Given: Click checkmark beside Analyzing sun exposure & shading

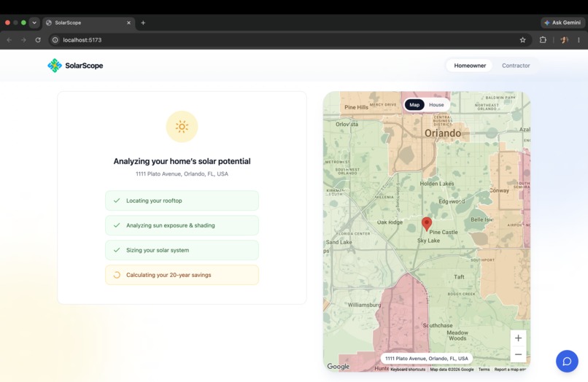Looking at the screenshot, I should click(117, 225).
